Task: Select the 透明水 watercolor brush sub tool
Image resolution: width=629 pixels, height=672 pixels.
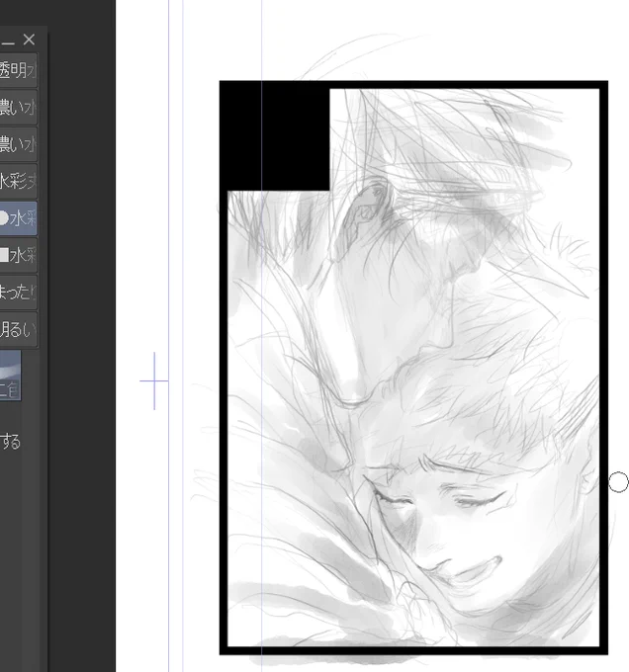Action: (x=18, y=70)
